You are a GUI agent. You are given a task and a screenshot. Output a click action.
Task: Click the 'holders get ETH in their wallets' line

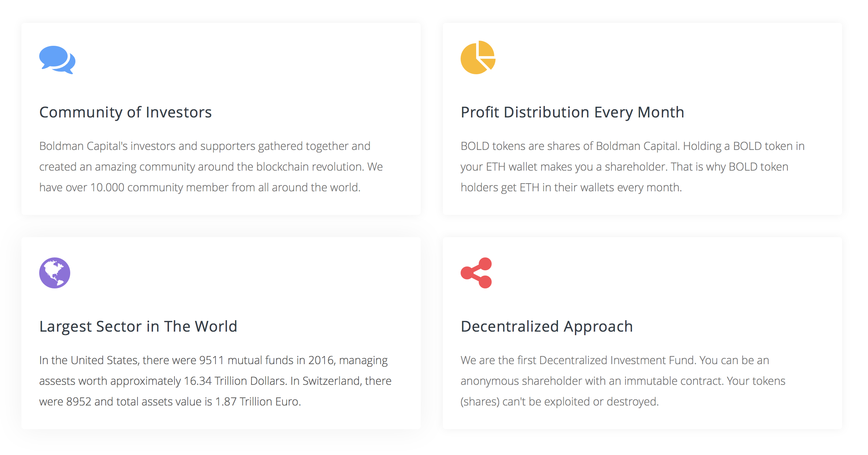tap(571, 188)
